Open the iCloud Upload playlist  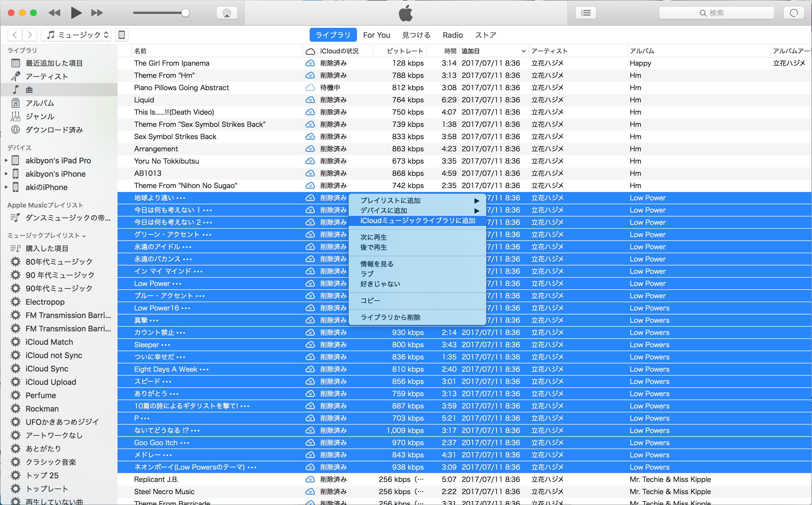tap(59, 382)
